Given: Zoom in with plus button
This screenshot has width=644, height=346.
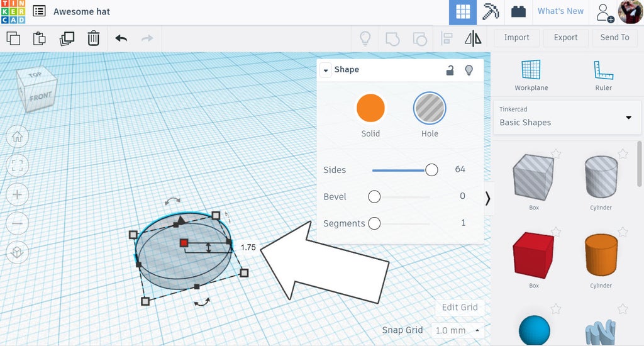Looking at the screenshot, I should pos(17,194).
